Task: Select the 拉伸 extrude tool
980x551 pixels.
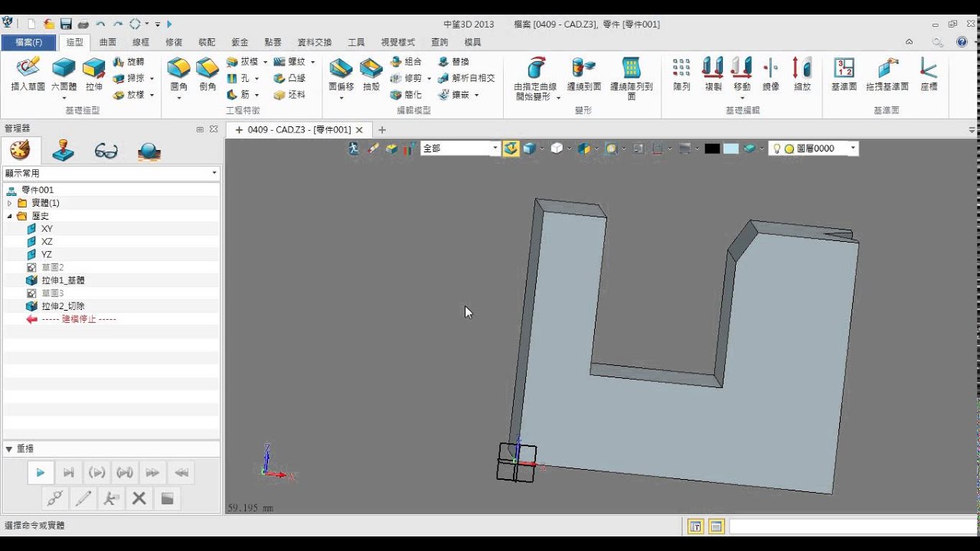Action: [x=94, y=73]
